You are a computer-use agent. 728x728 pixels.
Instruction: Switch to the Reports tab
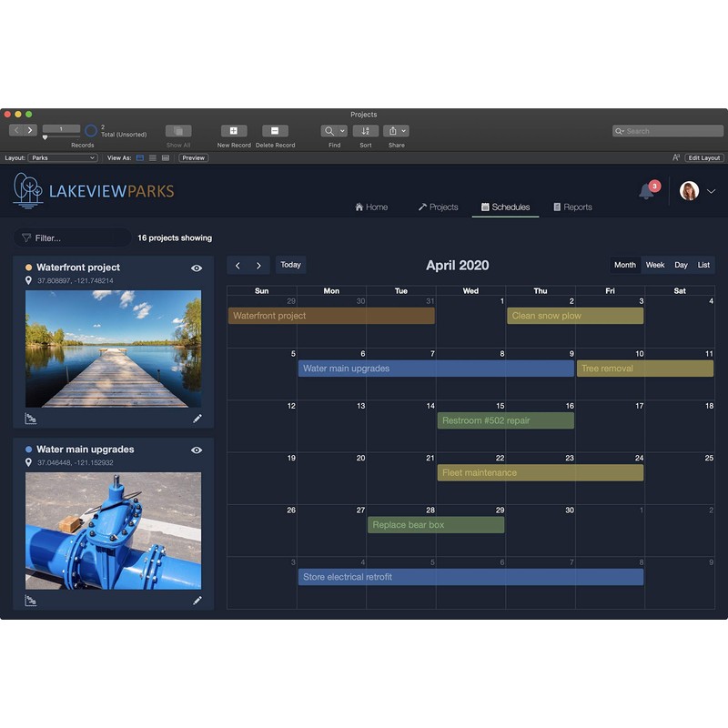click(x=572, y=207)
